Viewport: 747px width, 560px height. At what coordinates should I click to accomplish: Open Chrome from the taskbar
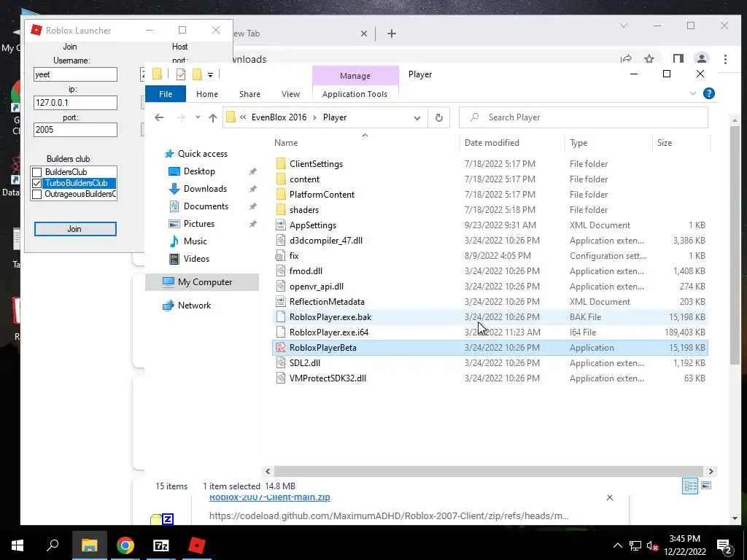[125, 545]
